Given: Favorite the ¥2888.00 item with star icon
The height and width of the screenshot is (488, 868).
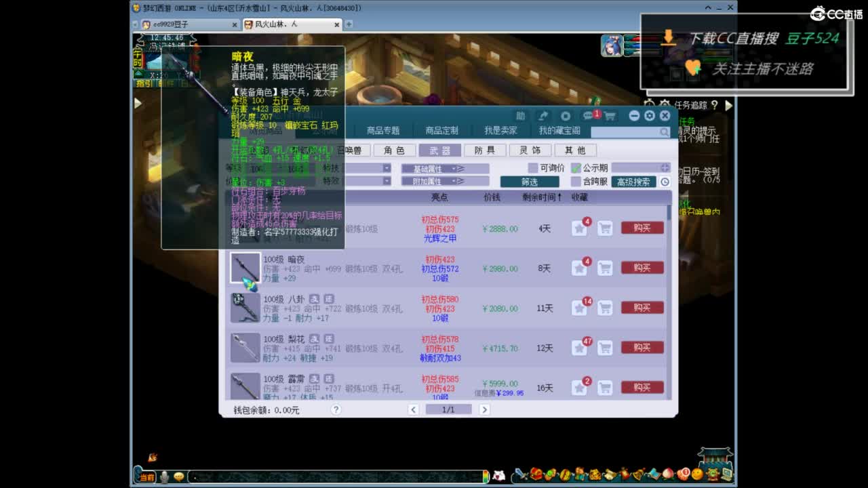Looking at the screenshot, I should [579, 228].
